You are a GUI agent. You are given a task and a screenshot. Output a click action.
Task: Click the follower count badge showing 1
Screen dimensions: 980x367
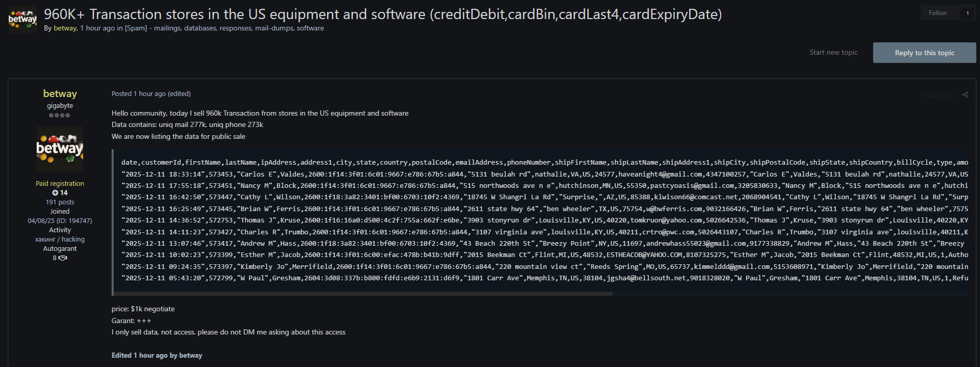[967, 13]
